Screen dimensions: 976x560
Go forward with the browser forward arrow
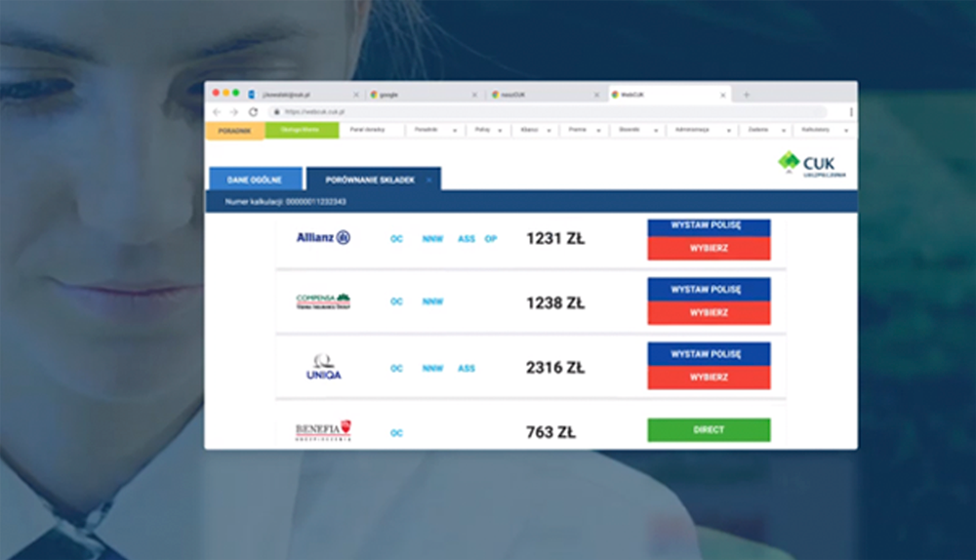tap(234, 112)
